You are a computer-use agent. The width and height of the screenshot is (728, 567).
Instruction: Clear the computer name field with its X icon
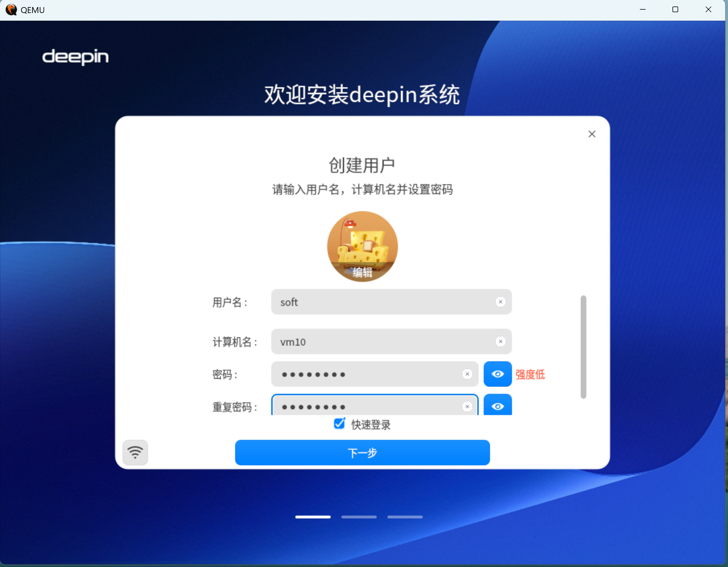pyautogui.click(x=500, y=341)
